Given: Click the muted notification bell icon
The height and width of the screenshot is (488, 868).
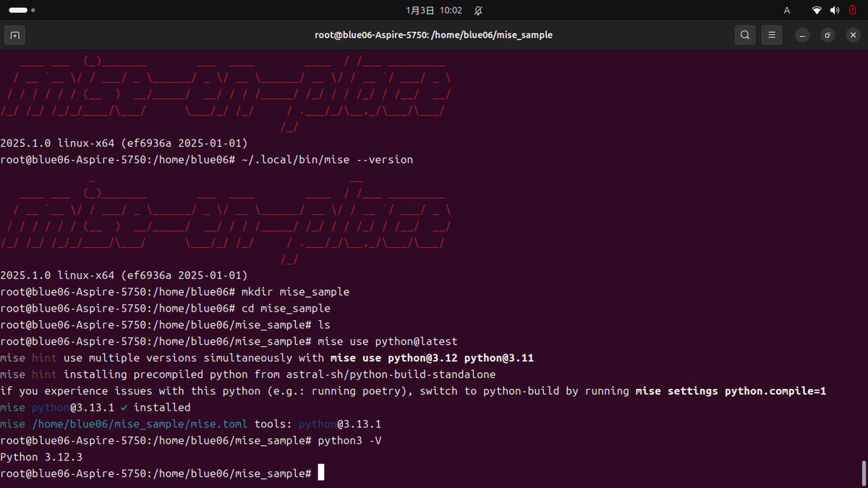Looking at the screenshot, I should 477,10.
